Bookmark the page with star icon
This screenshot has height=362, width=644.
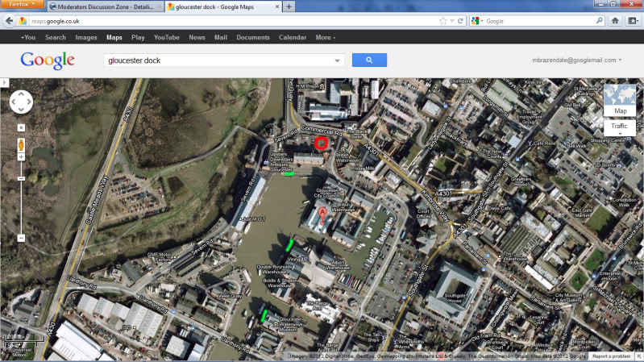[x=442, y=21]
